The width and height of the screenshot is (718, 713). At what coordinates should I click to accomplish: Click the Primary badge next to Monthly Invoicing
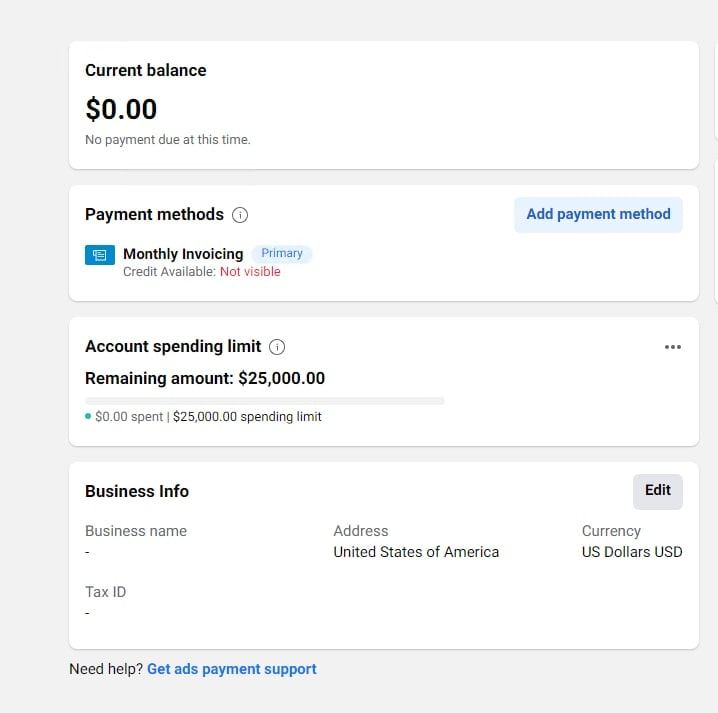pyautogui.click(x=282, y=253)
